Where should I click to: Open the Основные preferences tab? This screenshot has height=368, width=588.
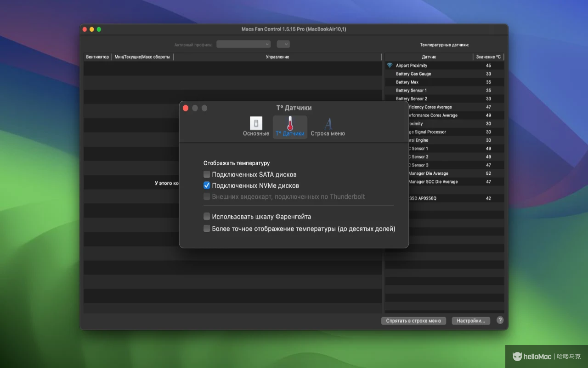click(x=256, y=126)
